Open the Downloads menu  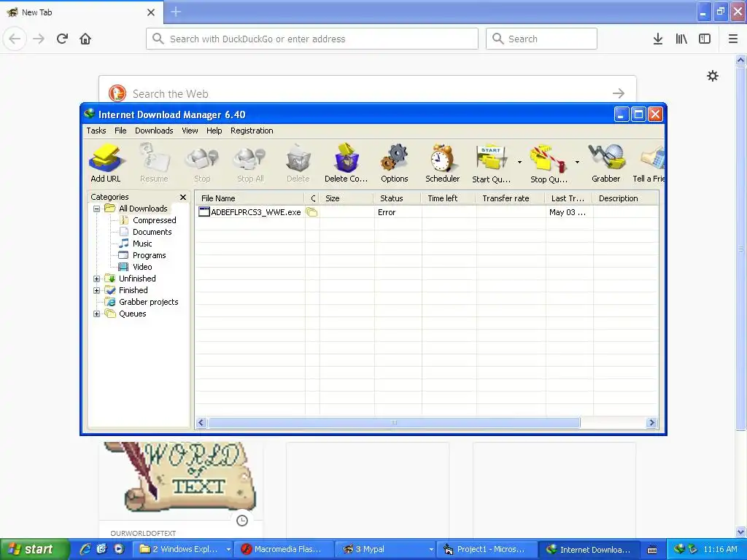(154, 131)
